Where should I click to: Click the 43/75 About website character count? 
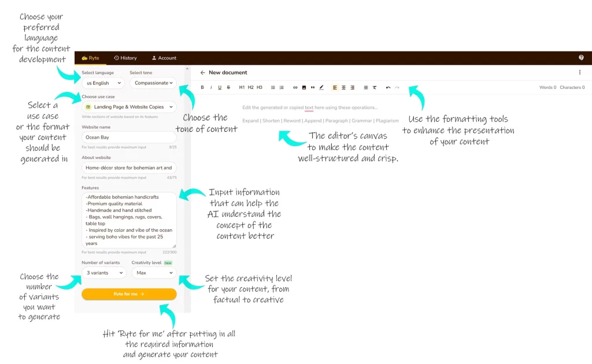tap(172, 177)
